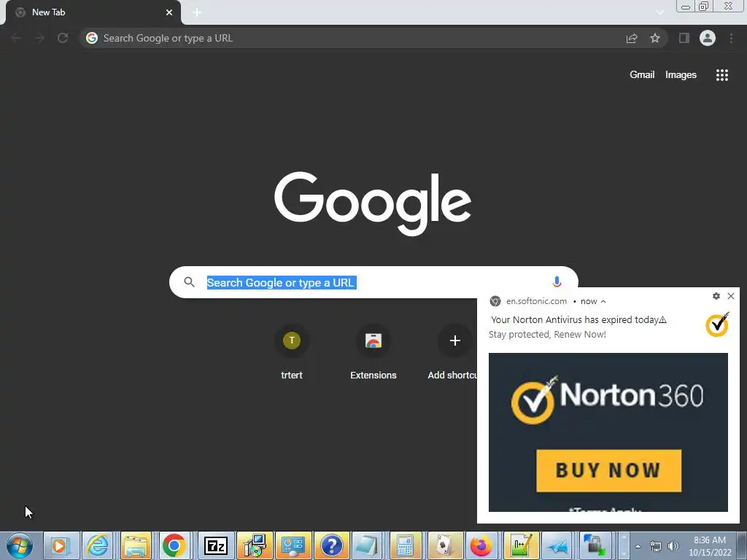Open Solitaire cards taskbar icon
Viewport: 747px width, 560px height.
point(444,545)
